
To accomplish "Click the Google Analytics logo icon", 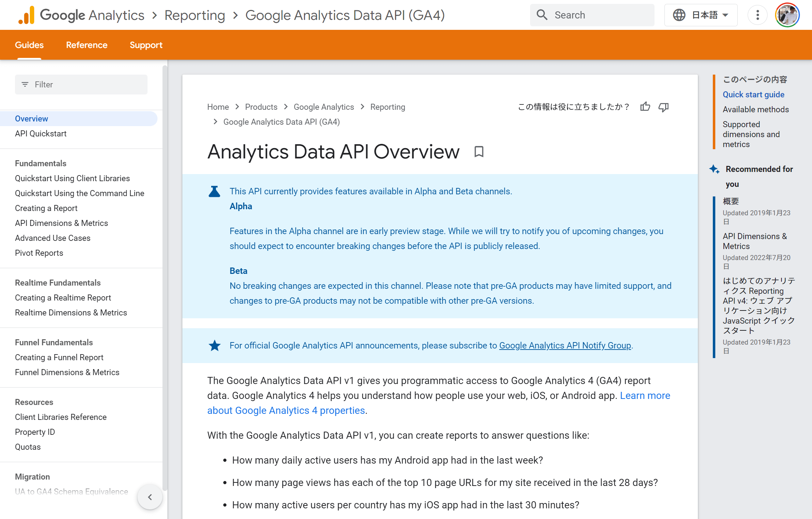I will 26,15.
